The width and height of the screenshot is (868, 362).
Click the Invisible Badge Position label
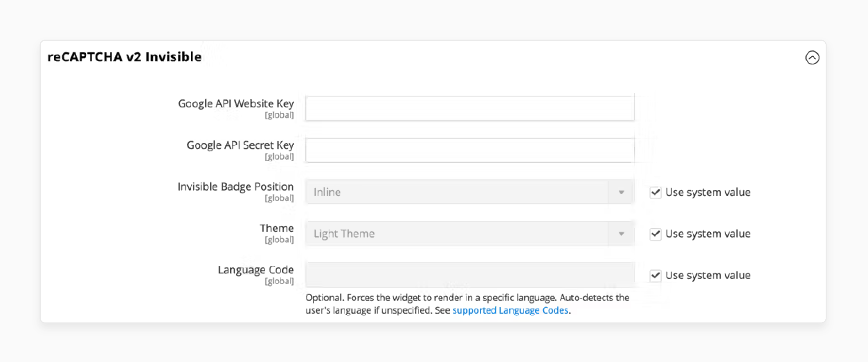[x=235, y=187]
